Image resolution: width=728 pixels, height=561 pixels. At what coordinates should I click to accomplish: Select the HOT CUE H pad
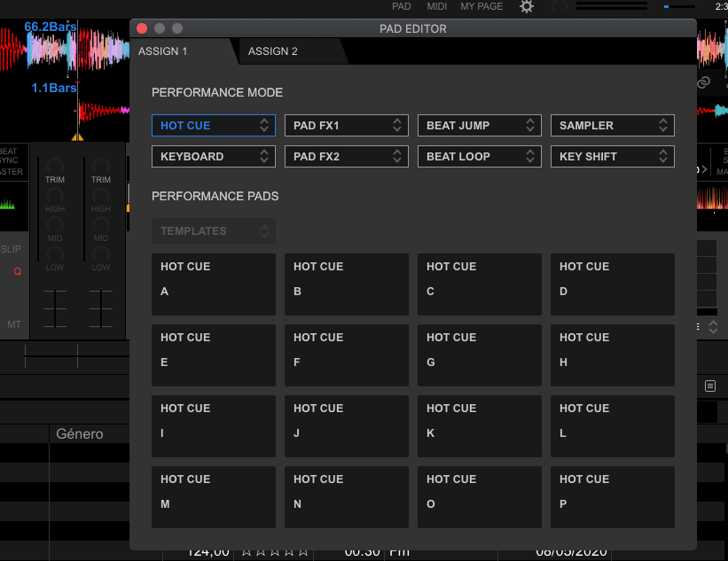(613, 355)
